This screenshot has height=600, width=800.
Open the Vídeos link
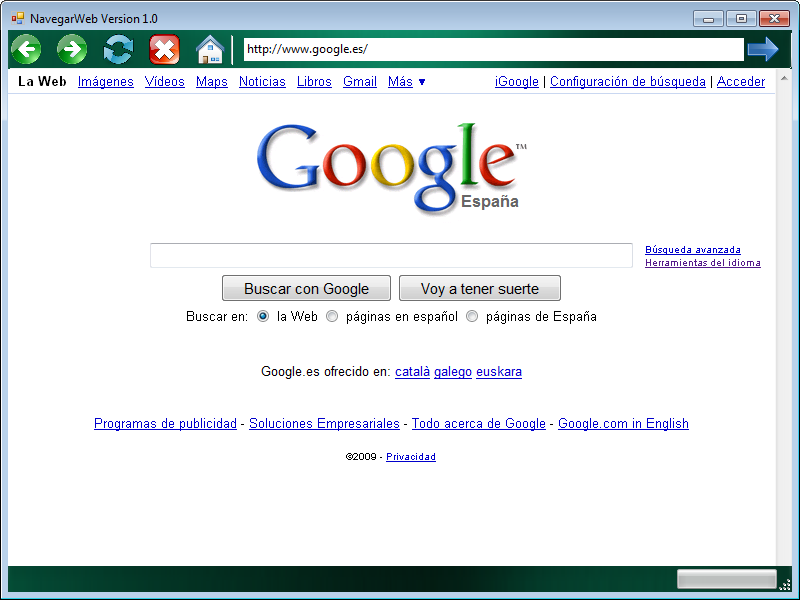165,82
